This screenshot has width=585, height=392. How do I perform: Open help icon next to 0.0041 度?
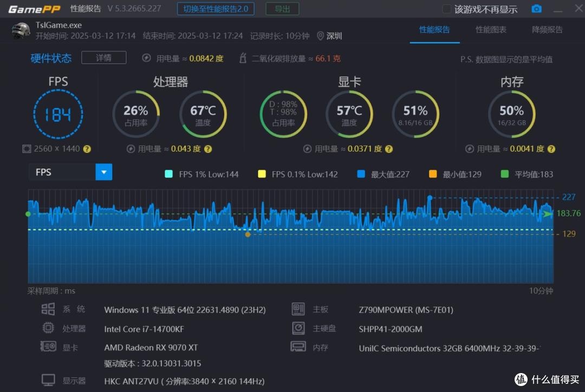tap(551, 149)
